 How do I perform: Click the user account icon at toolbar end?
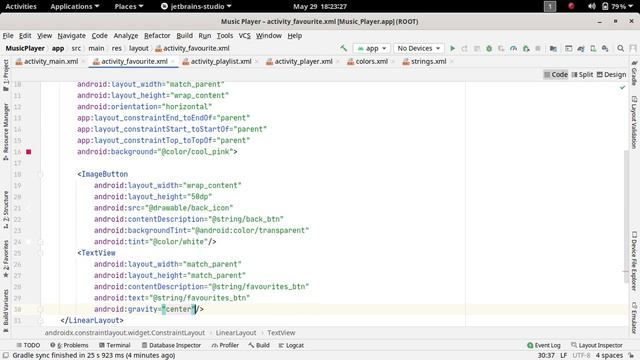pyautogui.click(x=633, y=48)
